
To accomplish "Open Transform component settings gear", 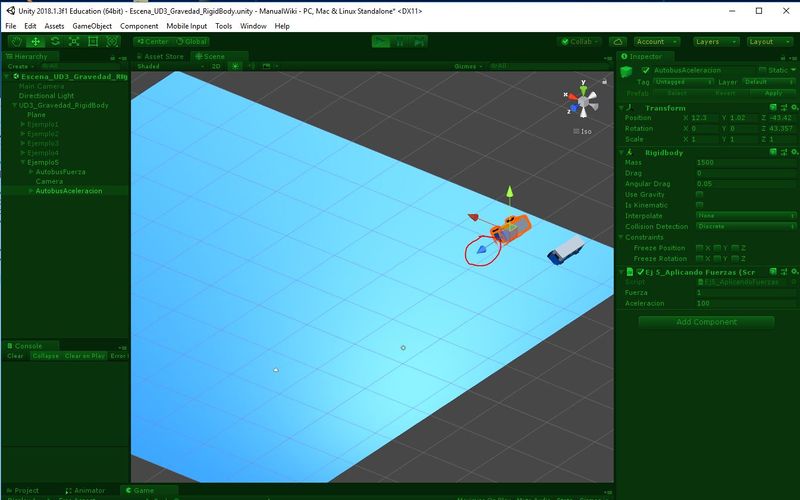I will click(794, 108).
